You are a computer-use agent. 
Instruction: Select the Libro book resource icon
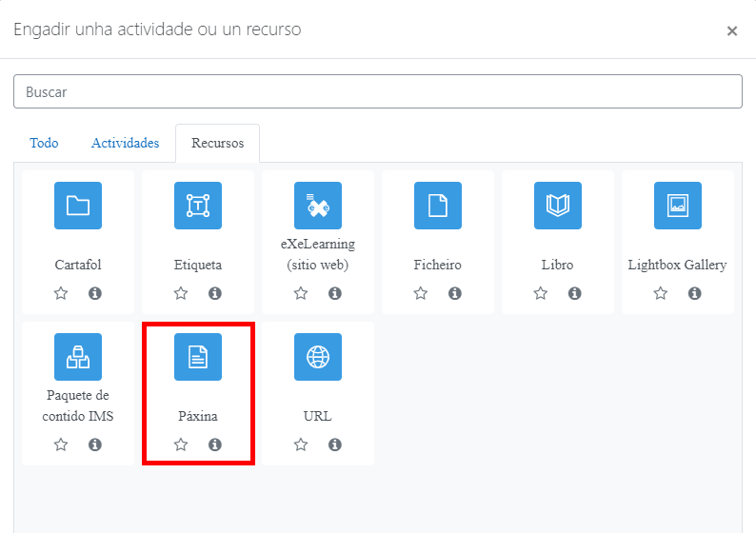point(558,206)
